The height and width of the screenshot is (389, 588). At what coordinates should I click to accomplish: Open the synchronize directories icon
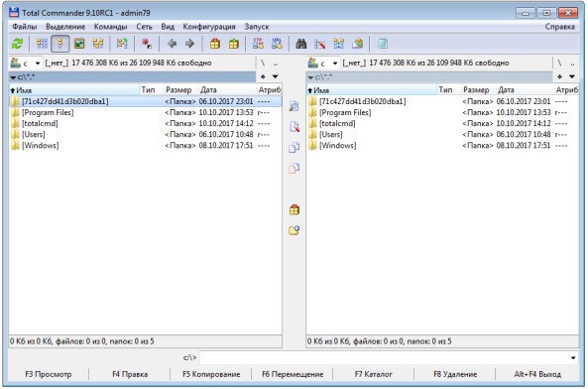click(x=339, y=44)
